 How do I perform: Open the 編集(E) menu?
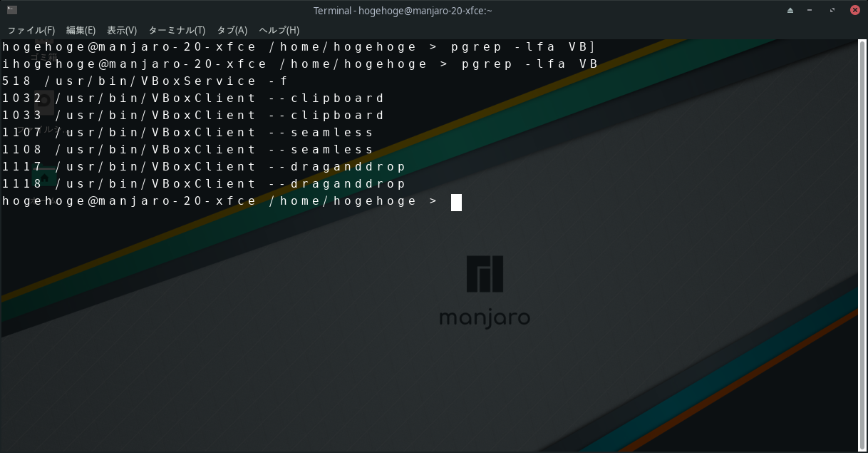pos(81,30)
